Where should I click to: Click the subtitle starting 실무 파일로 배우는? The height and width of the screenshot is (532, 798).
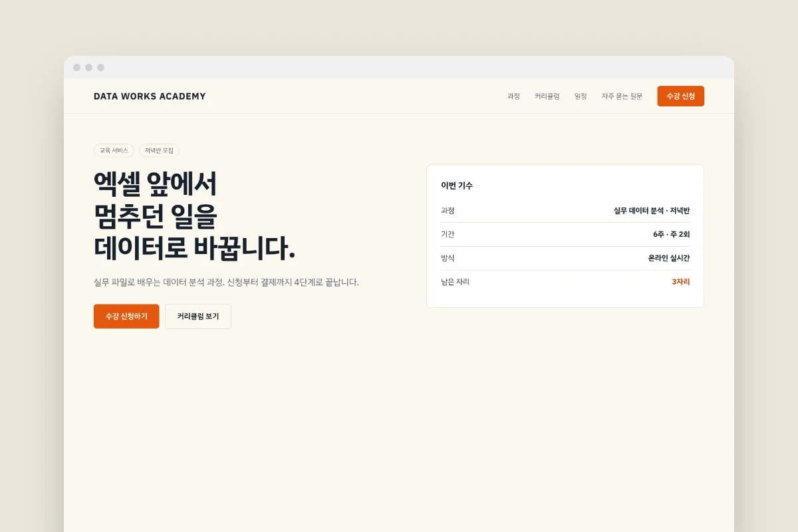(226, 282)
